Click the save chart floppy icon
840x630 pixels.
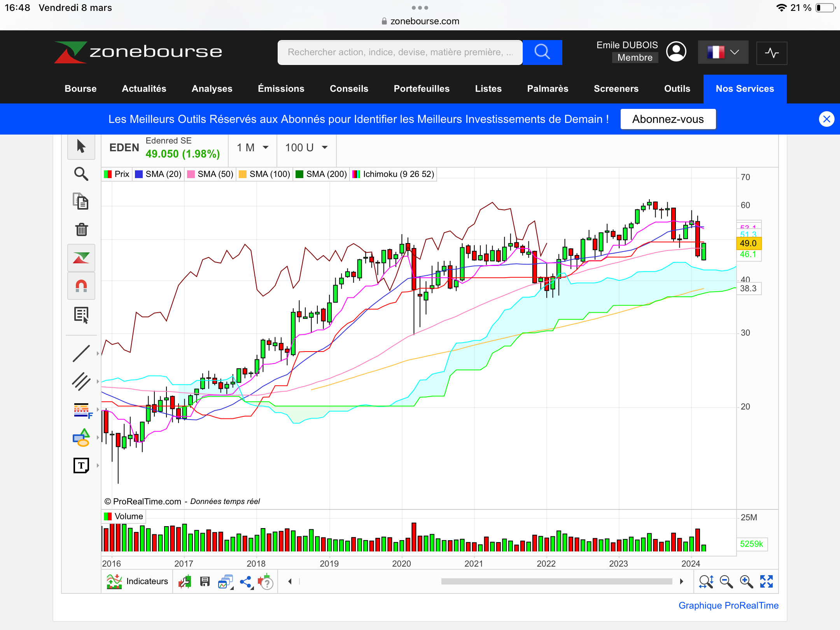coord(205,582)
